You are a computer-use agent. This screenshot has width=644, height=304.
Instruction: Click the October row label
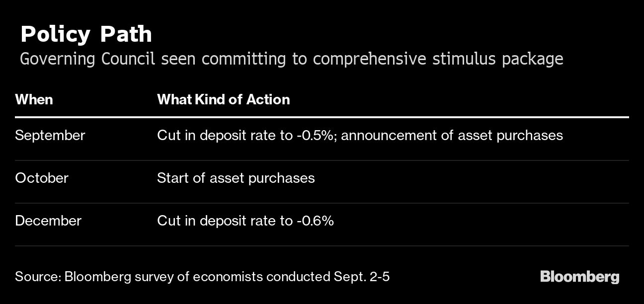[42, 178]
